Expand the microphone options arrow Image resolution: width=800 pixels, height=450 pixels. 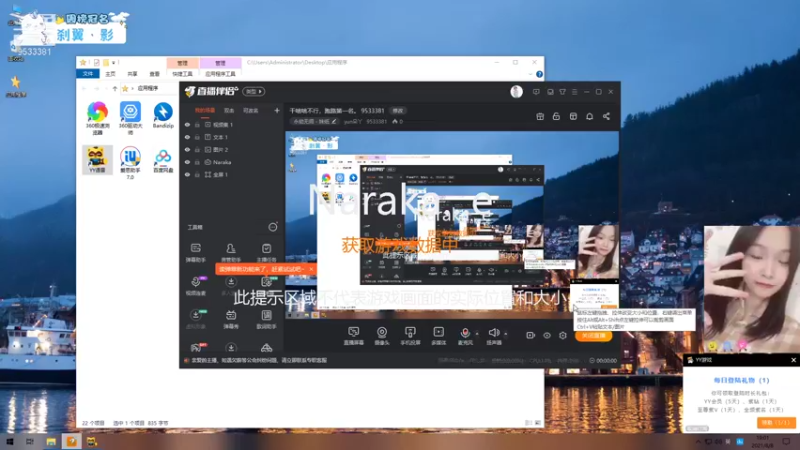[x=477, y=334]
